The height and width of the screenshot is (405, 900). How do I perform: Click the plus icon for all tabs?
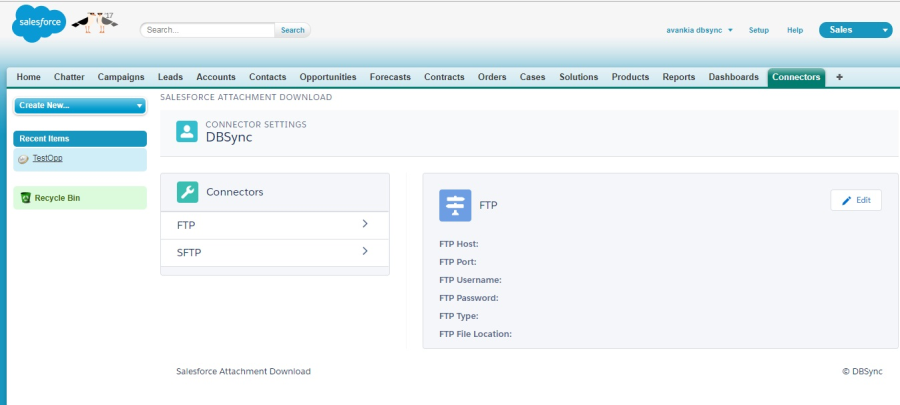(839, 77)
